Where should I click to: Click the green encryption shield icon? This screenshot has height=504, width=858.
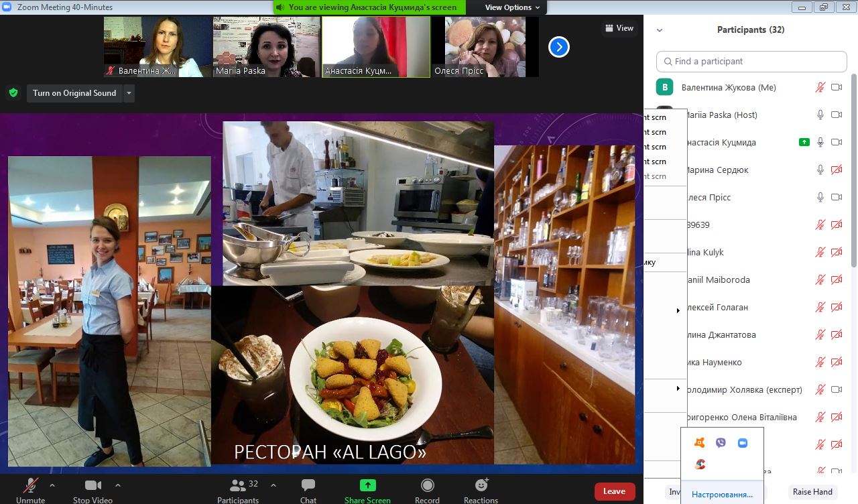pyautogui.click(x=13, y=93)
